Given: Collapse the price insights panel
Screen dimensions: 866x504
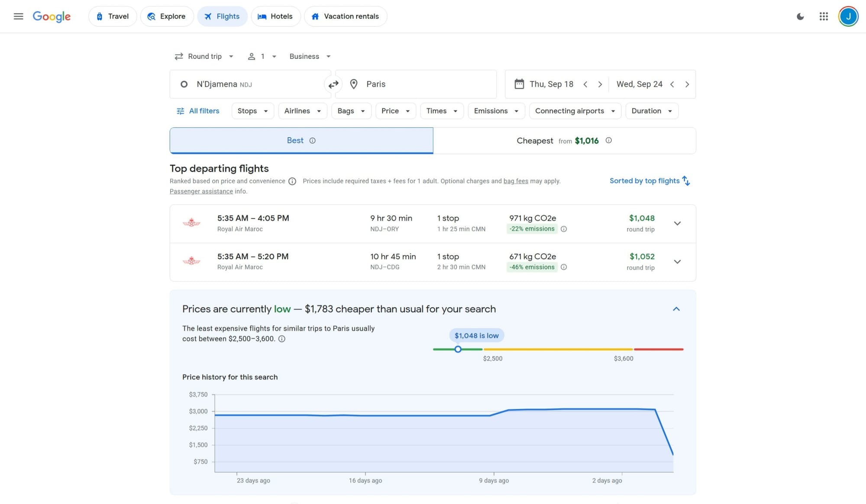Looking at the screenshot, I should pyautogui.click(x=676, y=309).
